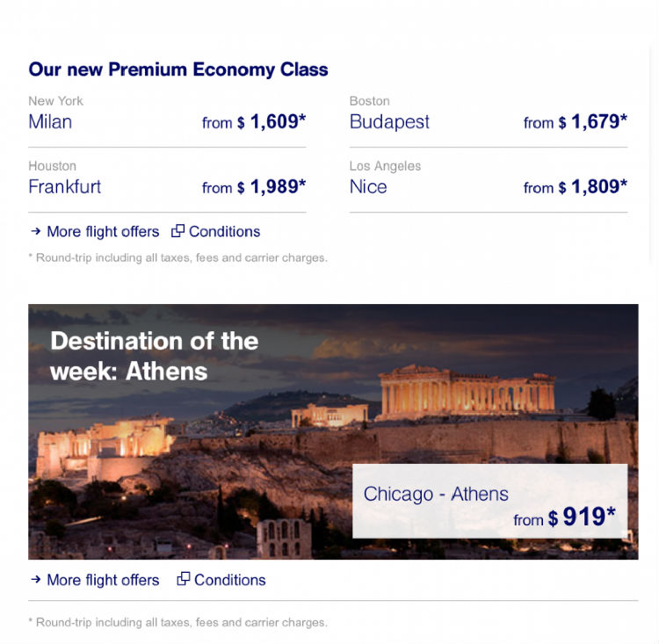The height and width of the screenshot is (644, 659).
Task: Open More flight offers under Premium Economy
Action: (103, 232)
